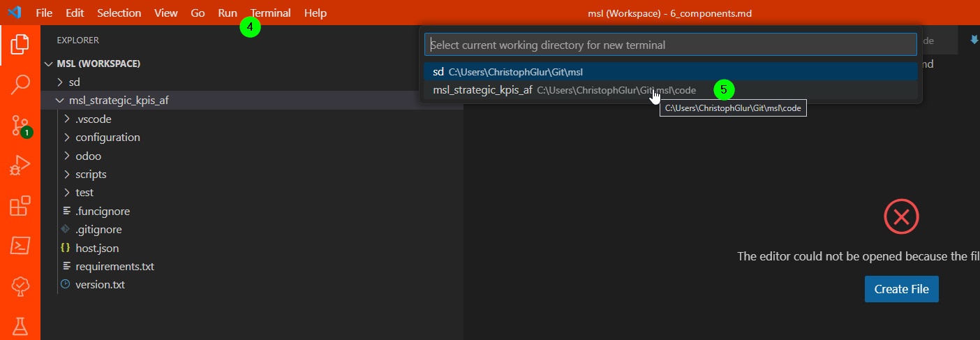The image size is (980, 340).
Task: Open the Search view icon
Action: (20, 85)
